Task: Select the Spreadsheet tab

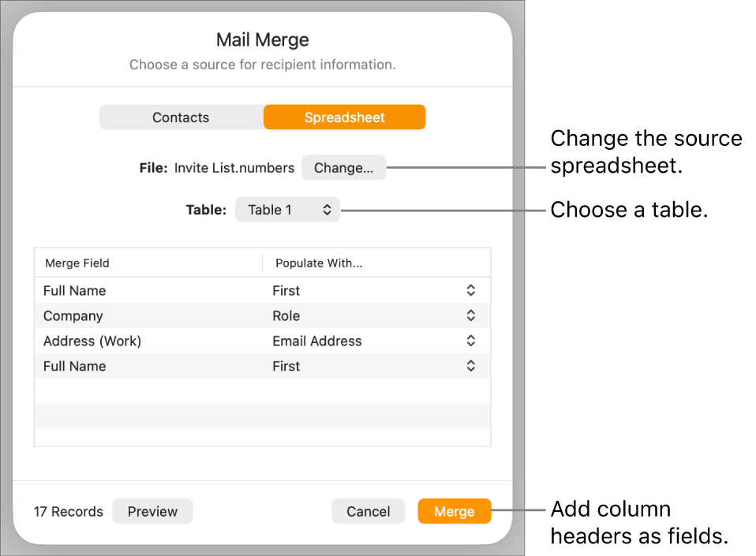Action: [x=344, y=117]
